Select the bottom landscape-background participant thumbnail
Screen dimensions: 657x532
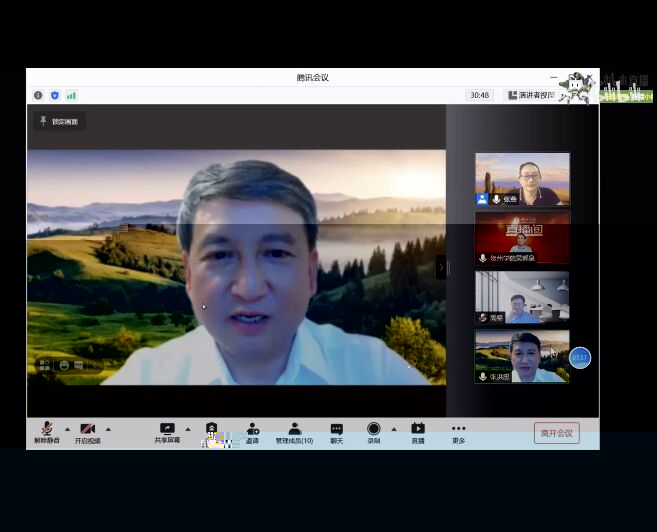522,356
